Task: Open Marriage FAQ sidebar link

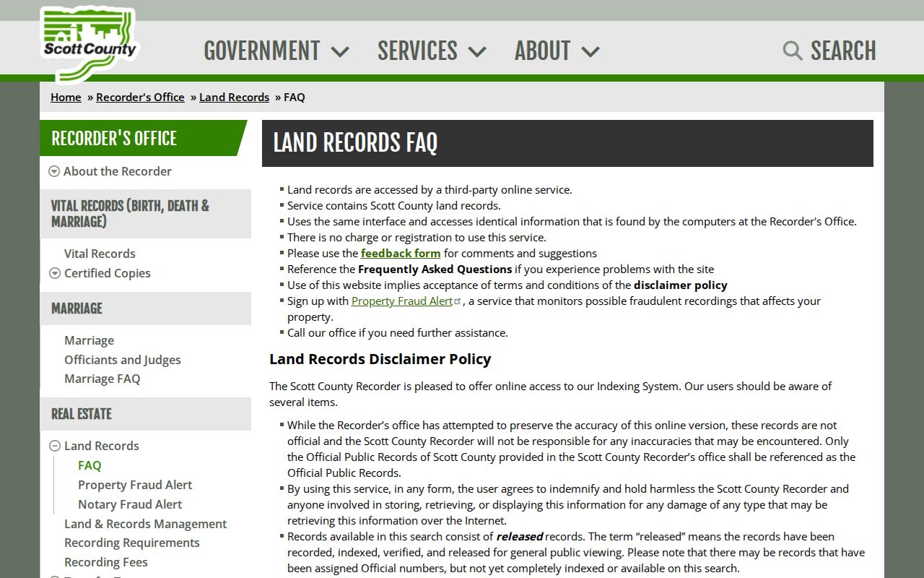Action: [102, 379]
